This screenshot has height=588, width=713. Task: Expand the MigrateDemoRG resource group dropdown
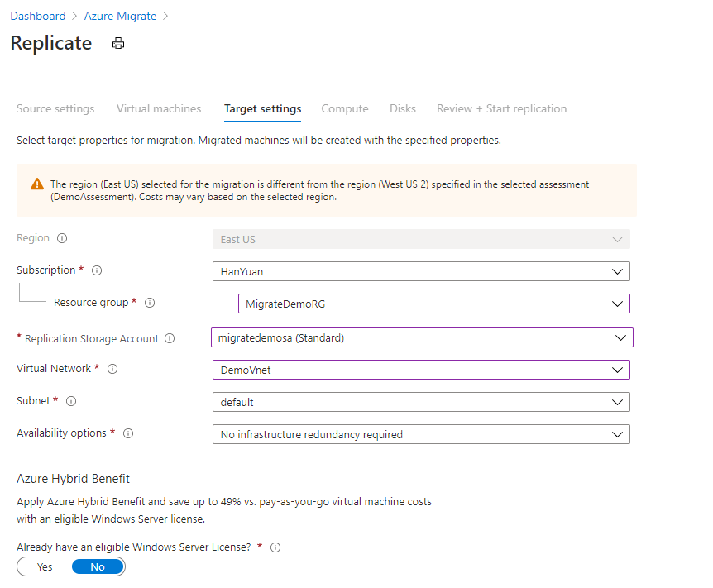pos(433,304)
